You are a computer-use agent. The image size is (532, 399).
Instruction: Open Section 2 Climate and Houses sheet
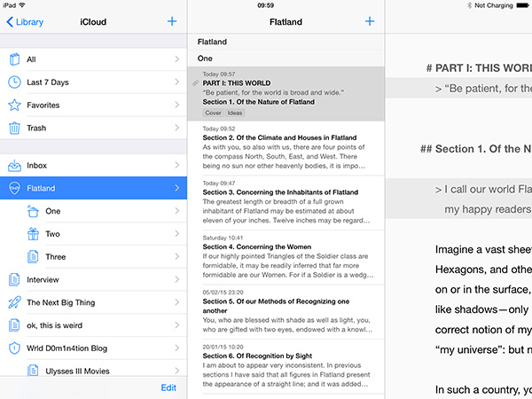[284, 148]
